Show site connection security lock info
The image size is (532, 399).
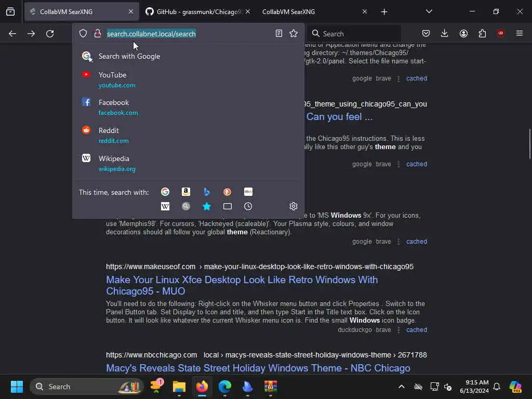pos(98,33)
